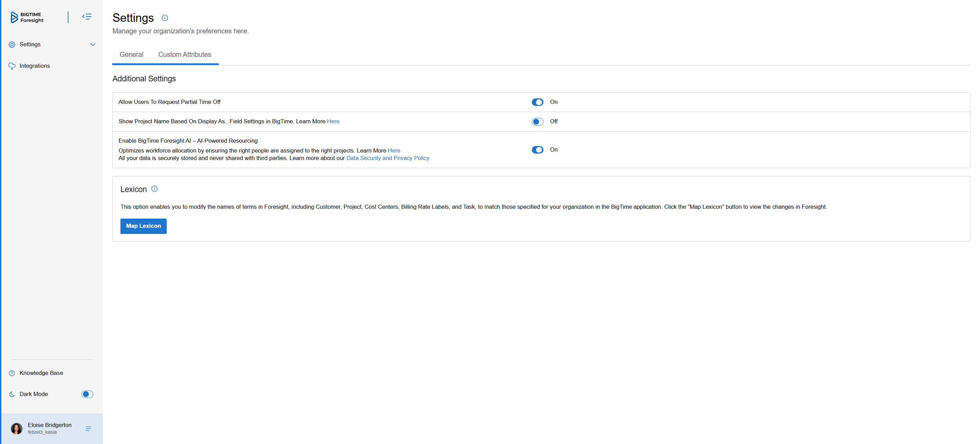The width and height of the screenshot is (980, 444).
Task: Toggle Allow Users To Request Partial Time Off
Action: coord(537,102)
